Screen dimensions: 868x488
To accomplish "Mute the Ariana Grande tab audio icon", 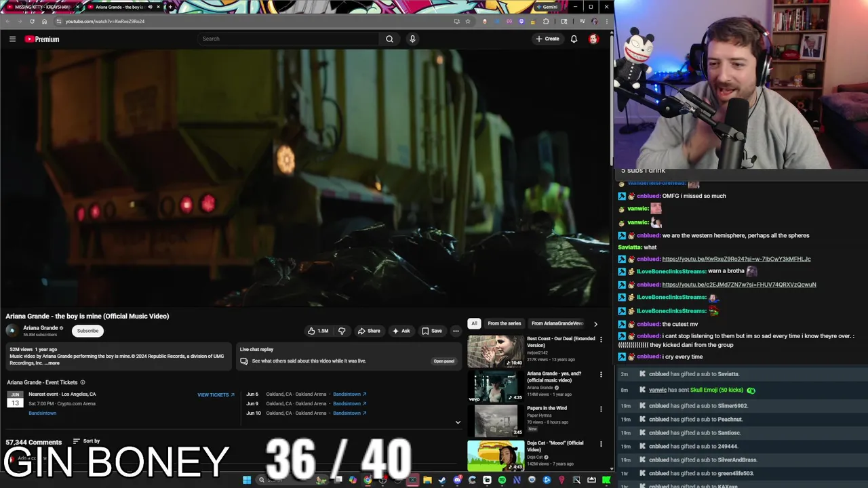I will click(149, 7).
